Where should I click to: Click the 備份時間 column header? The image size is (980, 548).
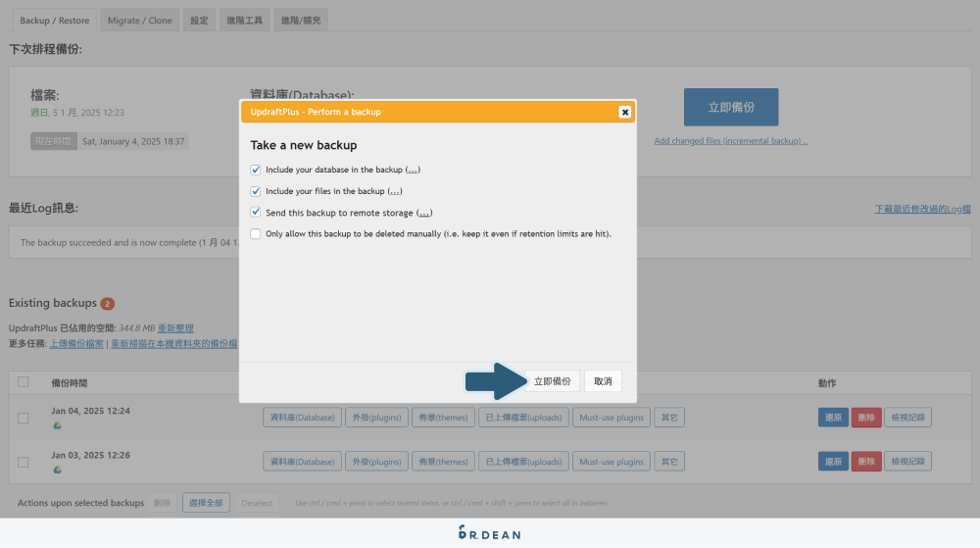tap(70, 383)
